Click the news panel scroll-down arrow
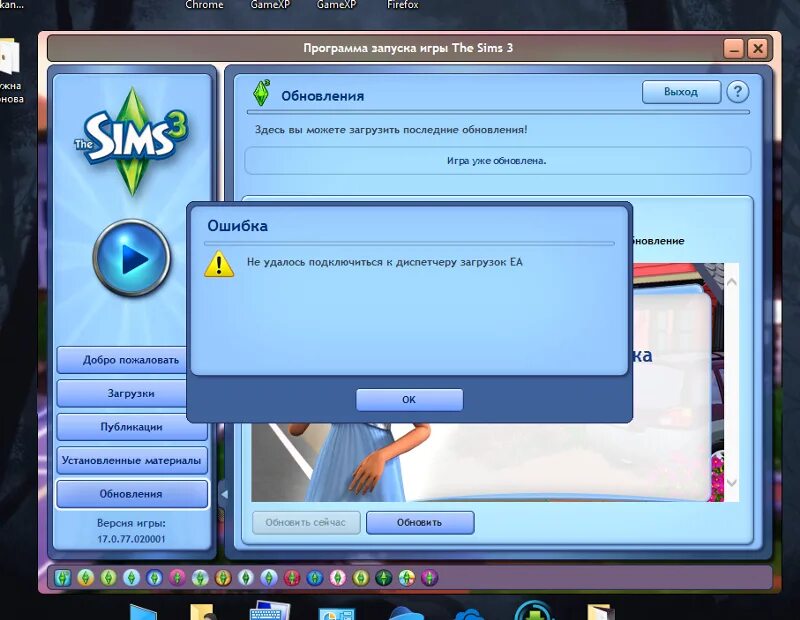Viewport: 800px width, 620px height. [732, 483]
